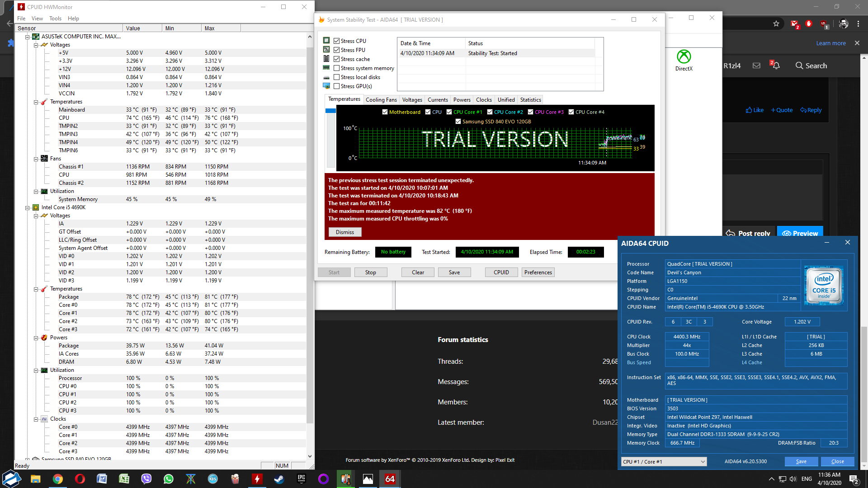
Task: Uncheck Motherboard in the temperature graph legend
Action: 385,112
